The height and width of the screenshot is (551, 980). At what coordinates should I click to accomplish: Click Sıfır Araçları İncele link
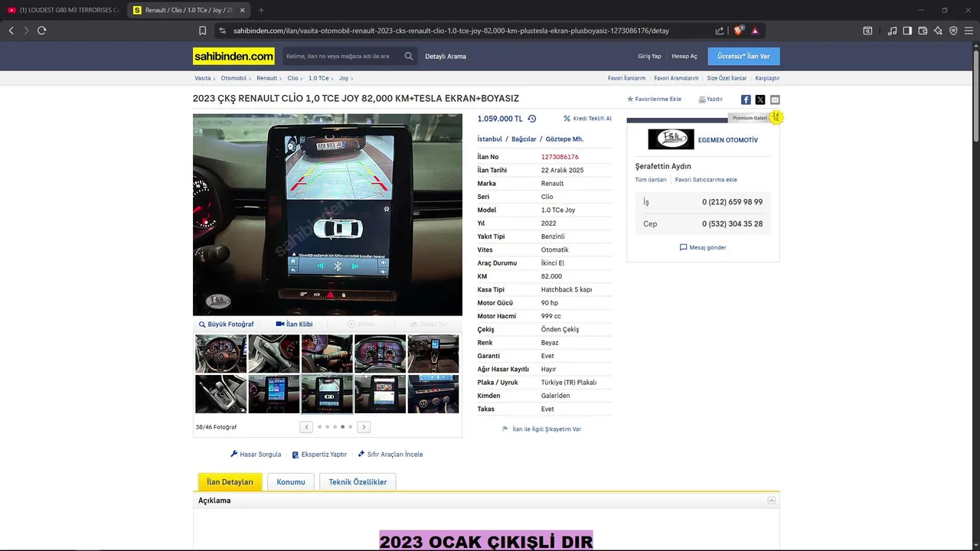click(x=390, y=455)
